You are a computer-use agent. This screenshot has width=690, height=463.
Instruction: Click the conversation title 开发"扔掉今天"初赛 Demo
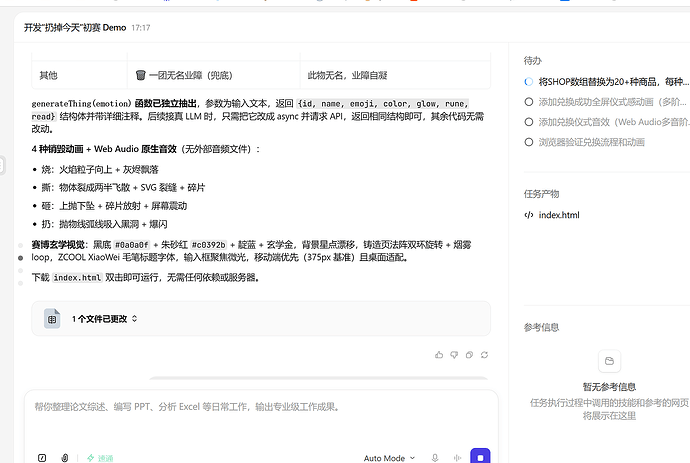click(x=75, y=27)
